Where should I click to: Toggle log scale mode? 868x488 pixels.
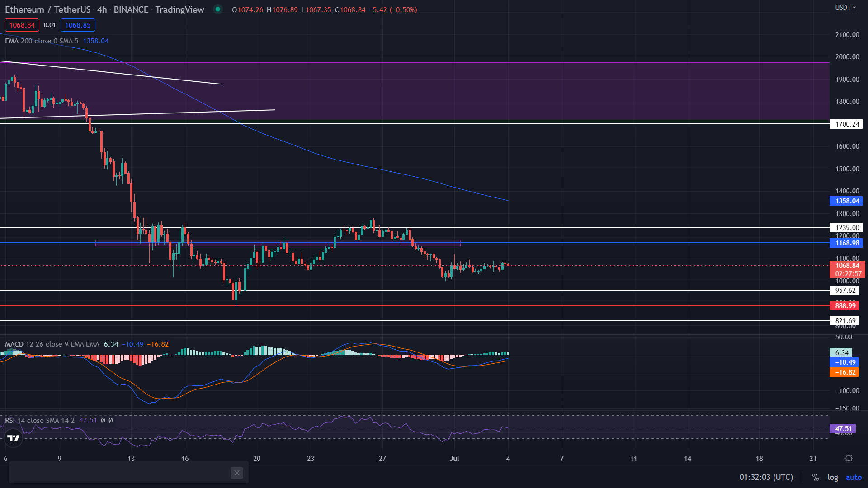pyautogui.click(x=832, y=477)
